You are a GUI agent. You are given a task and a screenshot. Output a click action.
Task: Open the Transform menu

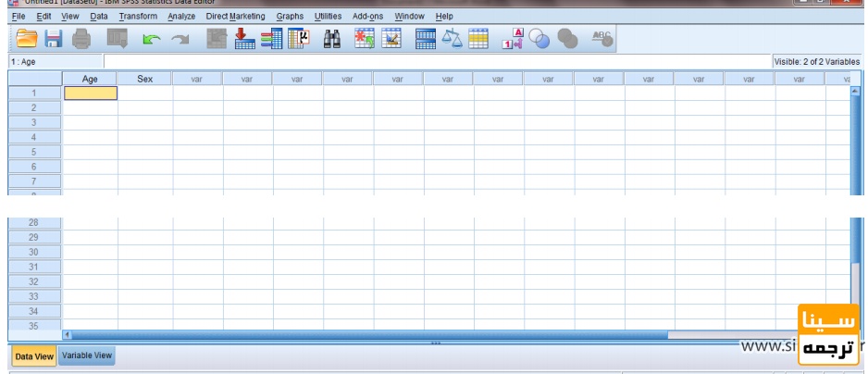pyautogui.click(x=138, y=17)
